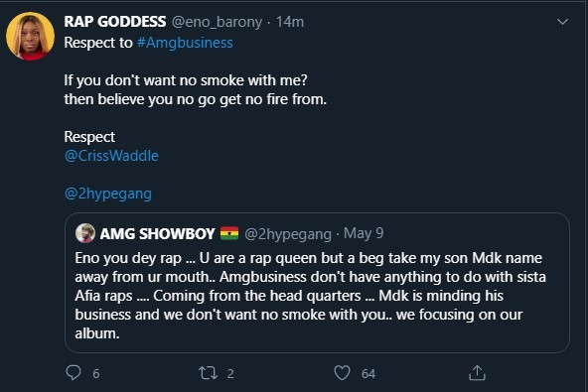View the 6 replies count
Image resolution: width=588 pixels, height=392 pixels.
(x=96, y=373)
